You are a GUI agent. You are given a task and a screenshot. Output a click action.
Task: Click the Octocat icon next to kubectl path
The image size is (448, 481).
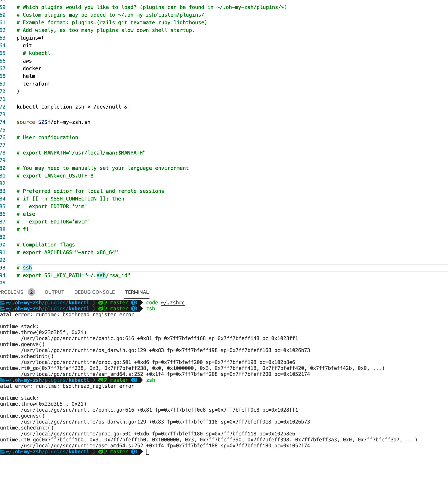tap(101, 302)
